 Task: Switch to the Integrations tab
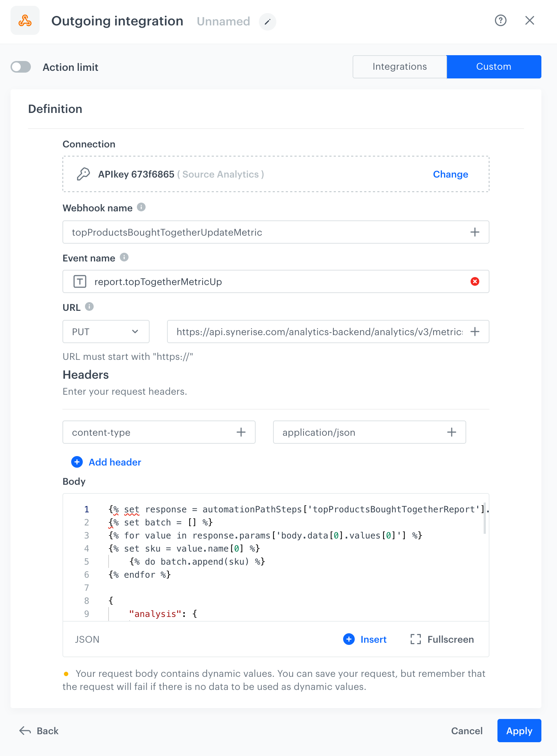click(x=399, y=67)
